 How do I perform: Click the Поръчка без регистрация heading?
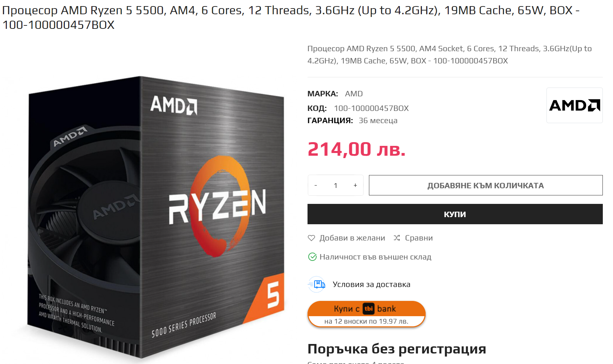pyautogui.click(x=397, y=349)
